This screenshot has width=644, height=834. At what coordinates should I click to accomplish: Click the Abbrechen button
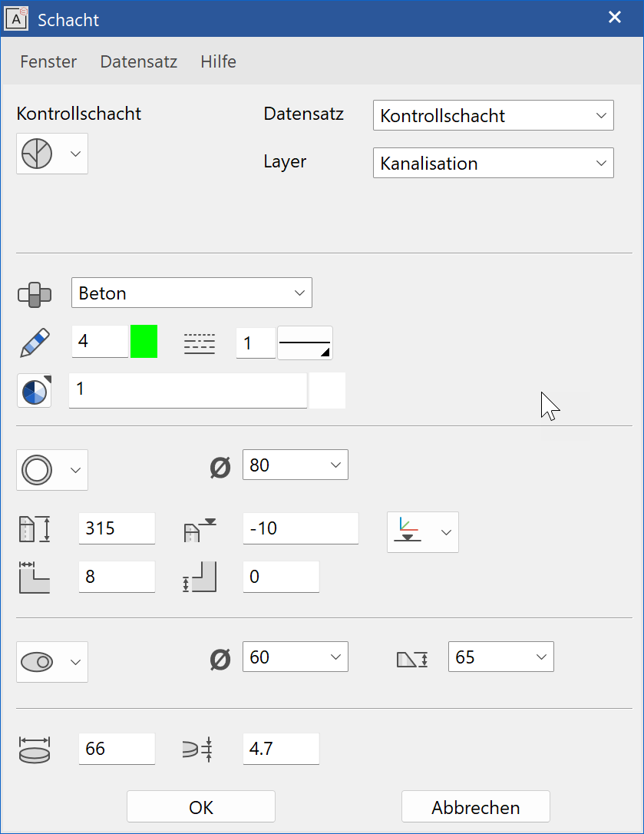476,807
